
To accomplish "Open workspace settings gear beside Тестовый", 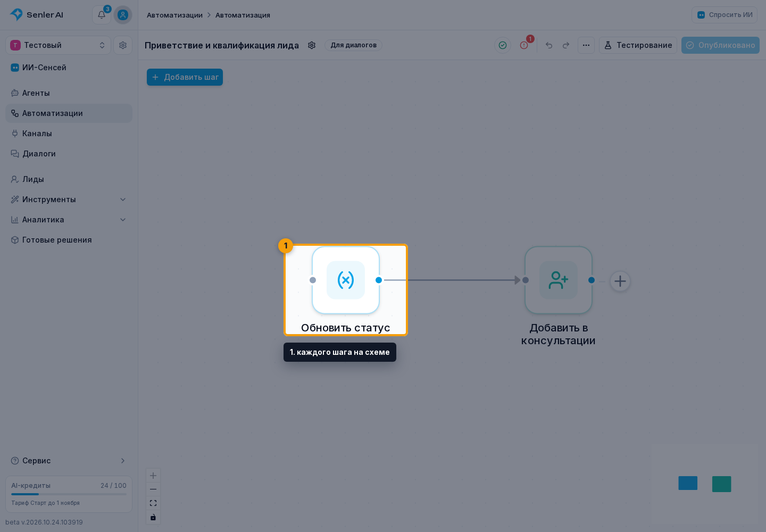I will [123, 45].
